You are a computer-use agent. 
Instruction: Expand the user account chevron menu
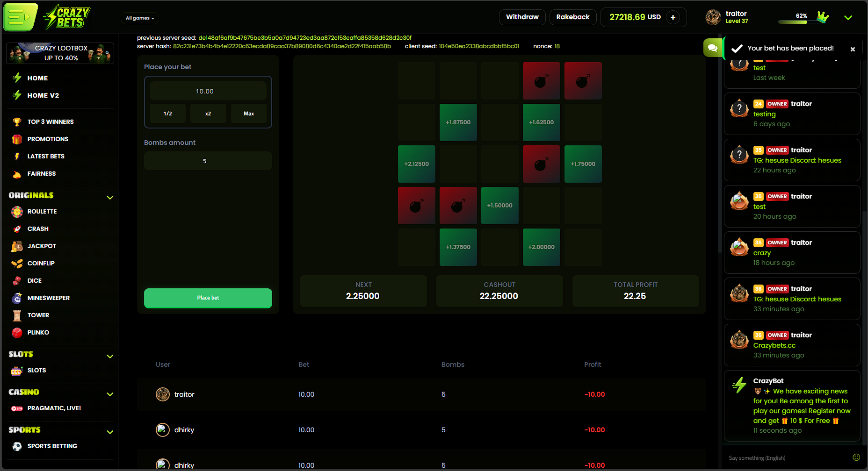pyautogui.click(x=848, y=18)
